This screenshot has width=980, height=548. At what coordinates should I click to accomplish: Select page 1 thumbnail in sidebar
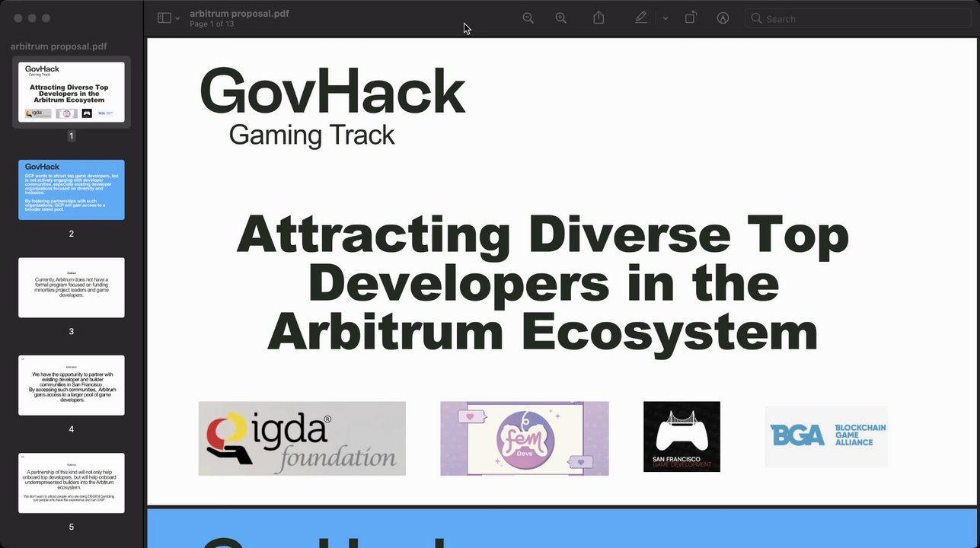tap(72, 91)
